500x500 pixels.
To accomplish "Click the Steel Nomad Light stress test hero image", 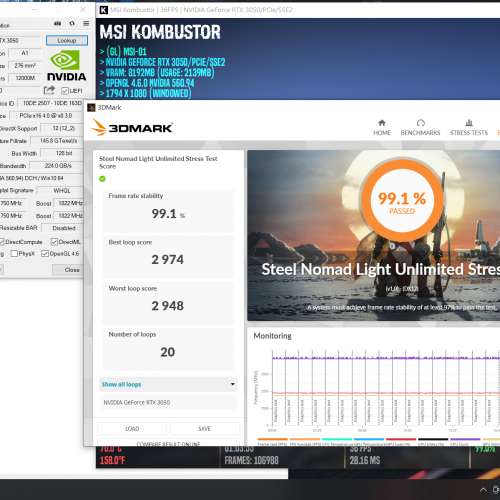I will (x=374, y=235).
